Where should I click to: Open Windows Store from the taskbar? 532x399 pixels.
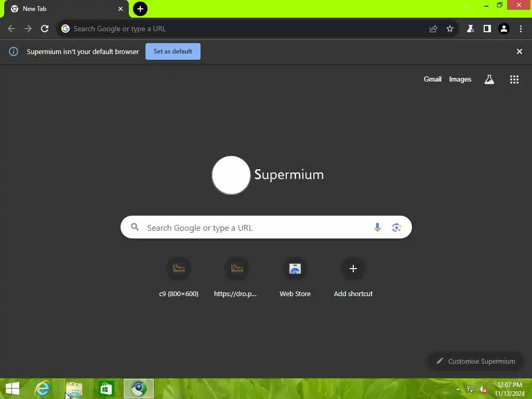[x=106, y=389]
